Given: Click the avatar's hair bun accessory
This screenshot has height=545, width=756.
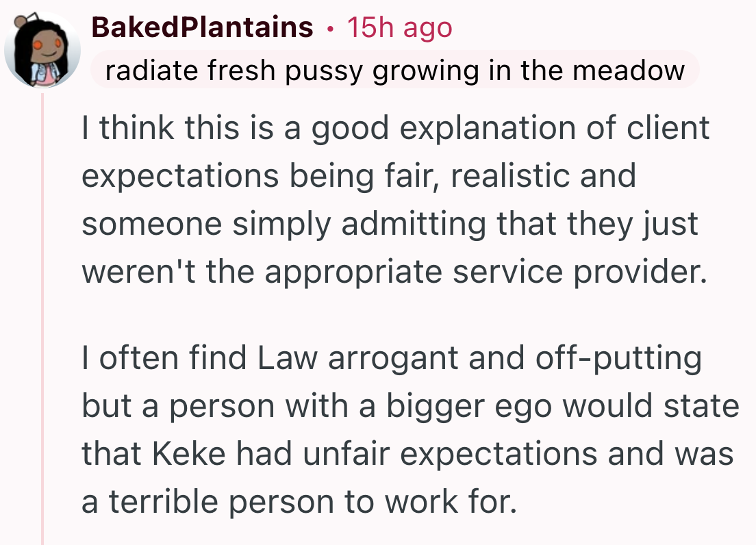Looking at the screenshot, I should pos(21,21).
